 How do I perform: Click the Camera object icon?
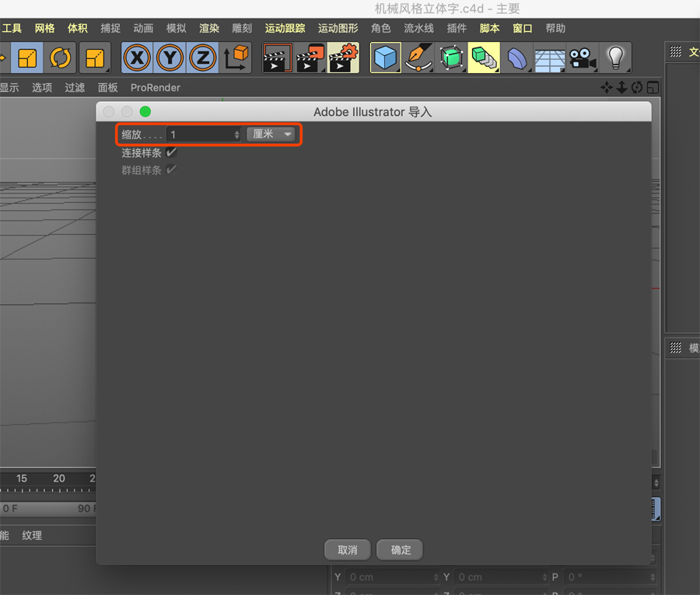583,58
